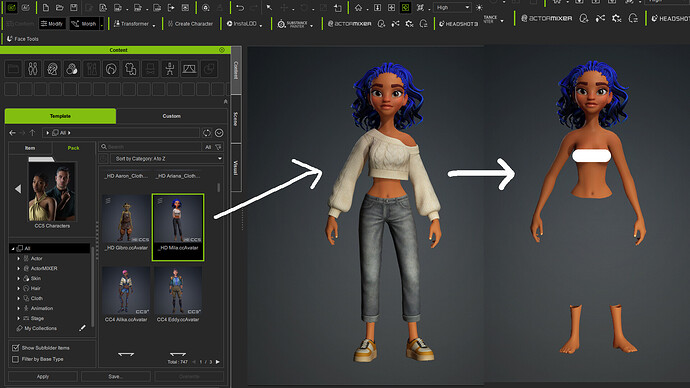Screen dimensions: 690x388
Task: Expand the Animation tree node
Action: coord(18,308)
